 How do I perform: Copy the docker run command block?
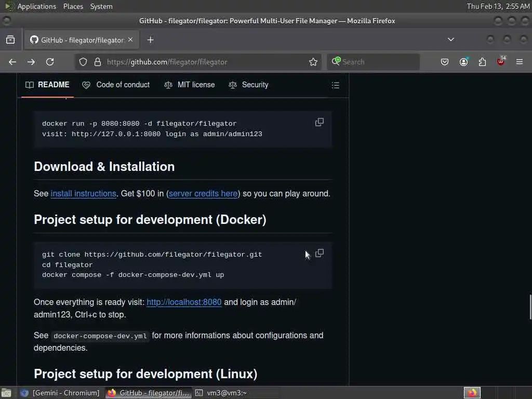(x=320, y=122)
